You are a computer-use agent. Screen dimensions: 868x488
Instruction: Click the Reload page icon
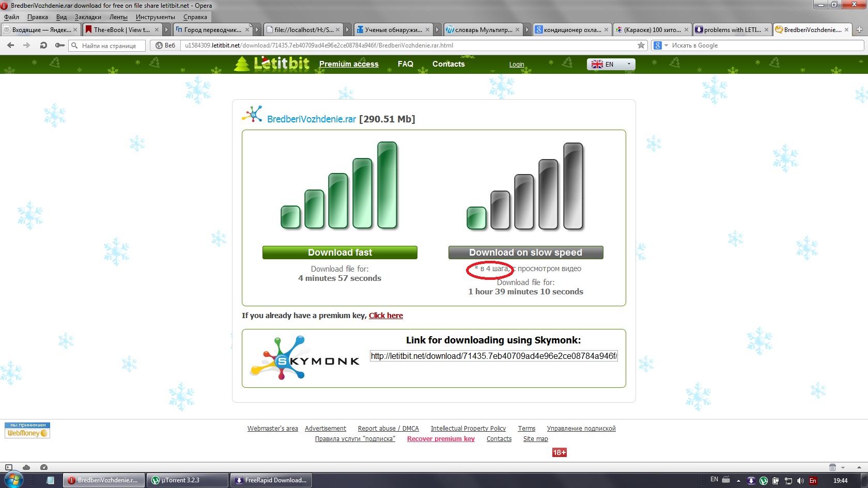coord(43,45)
